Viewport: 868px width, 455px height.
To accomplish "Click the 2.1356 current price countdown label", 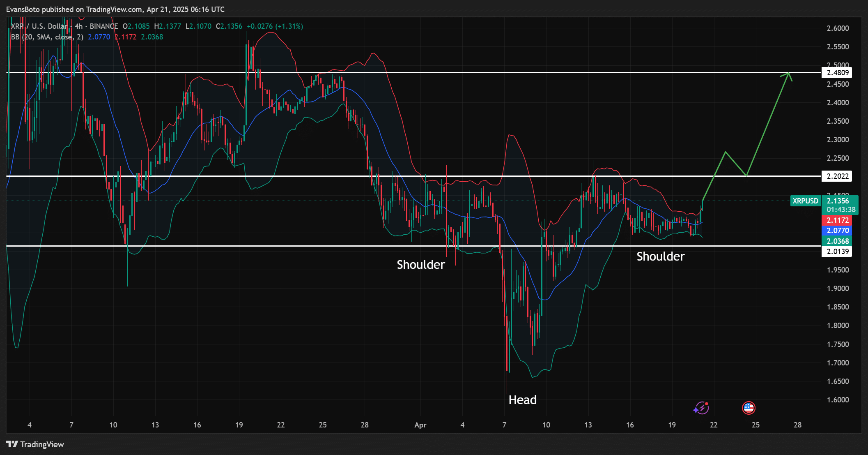I will [x=841, y=205].
